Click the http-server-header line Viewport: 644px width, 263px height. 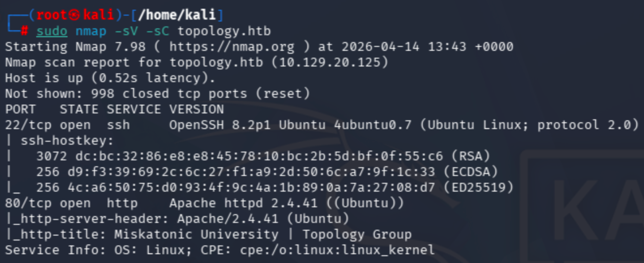(181, 219)
